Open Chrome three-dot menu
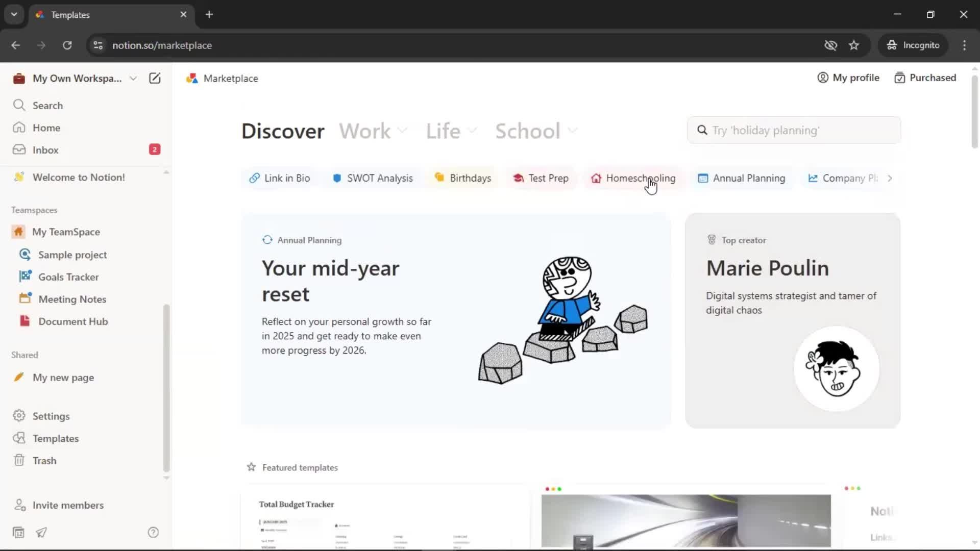The width and height of the screenshot is (980, 551). pos(964,45)
